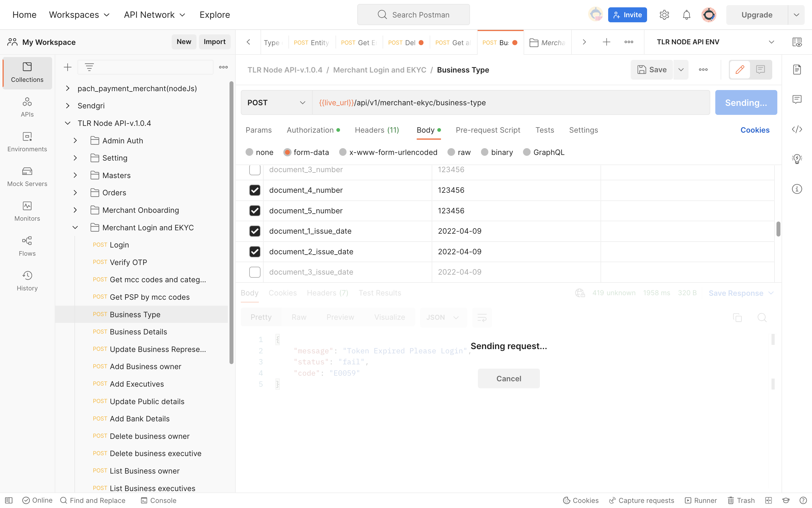Uncheck the document_4_number checkbox
812x508 pixels.
click(x=255, y=190)
